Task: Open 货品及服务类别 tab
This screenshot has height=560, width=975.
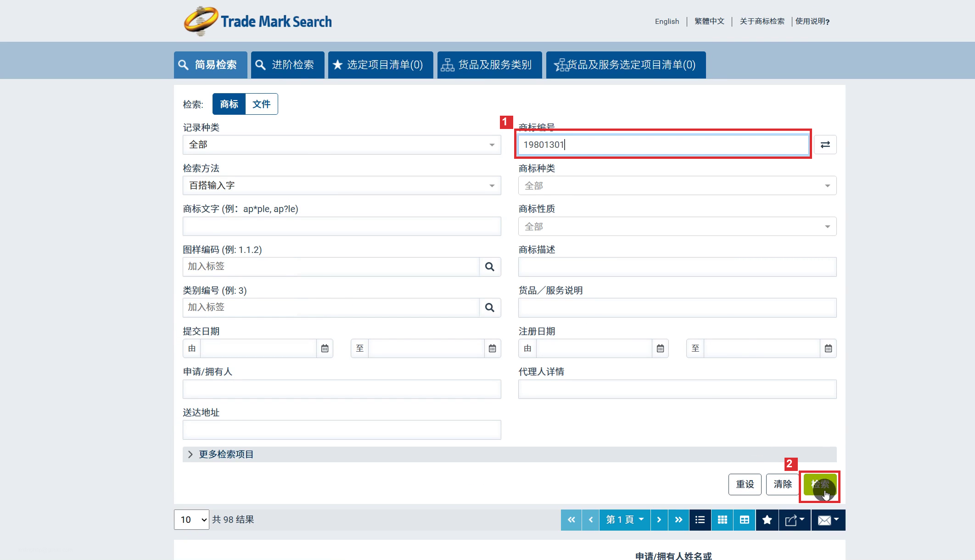Action: click(489, 65)
